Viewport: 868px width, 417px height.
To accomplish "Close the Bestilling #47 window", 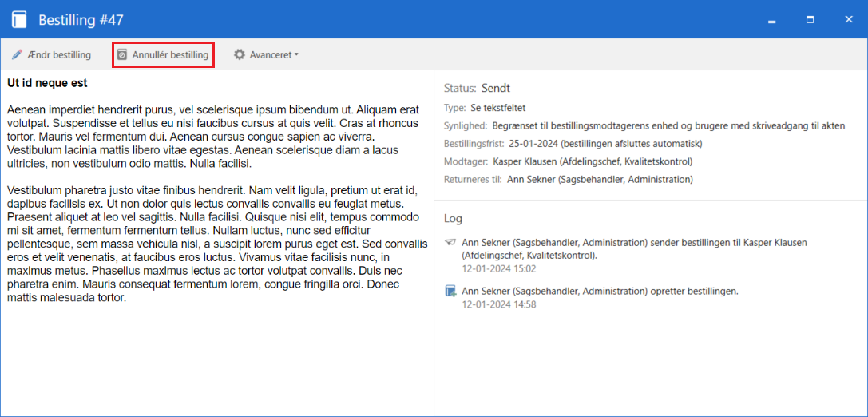I will [x=848, y=19].
